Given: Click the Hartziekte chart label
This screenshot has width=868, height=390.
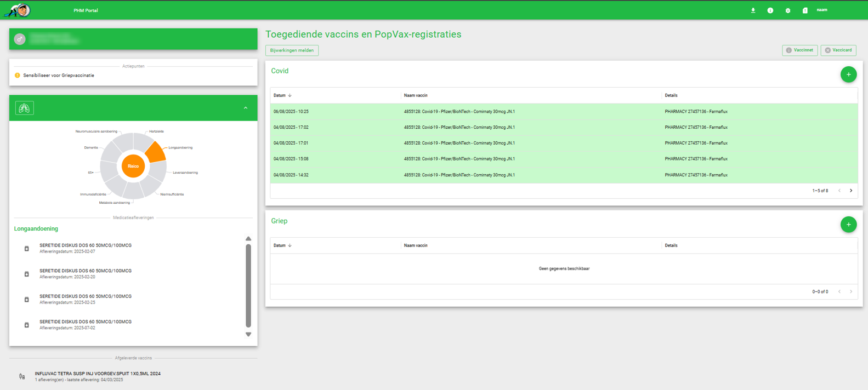Looking at the screenshot, I should tap(156, 131).
